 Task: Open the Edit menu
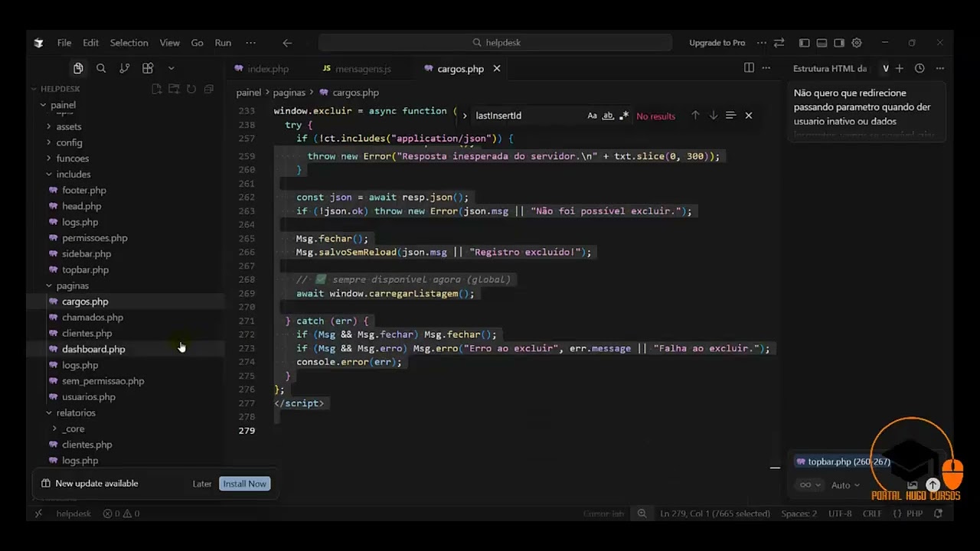(90, 43)
